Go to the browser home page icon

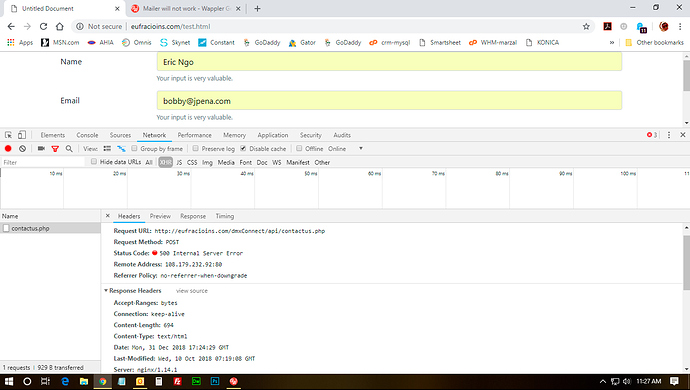pos(60,26)
